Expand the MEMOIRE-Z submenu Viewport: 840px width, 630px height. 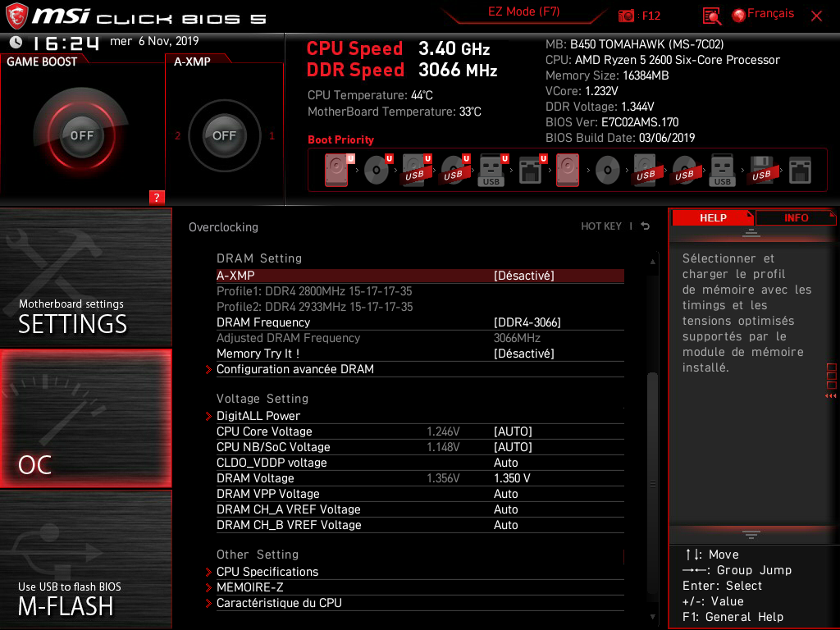click(420, 587)
